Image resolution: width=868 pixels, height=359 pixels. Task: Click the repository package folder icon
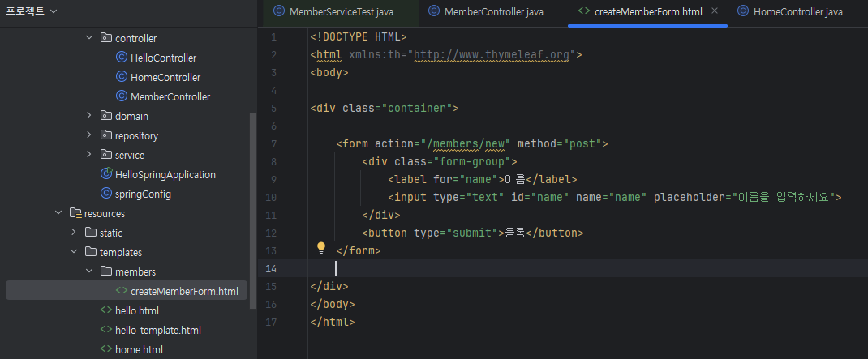point(105,135)
